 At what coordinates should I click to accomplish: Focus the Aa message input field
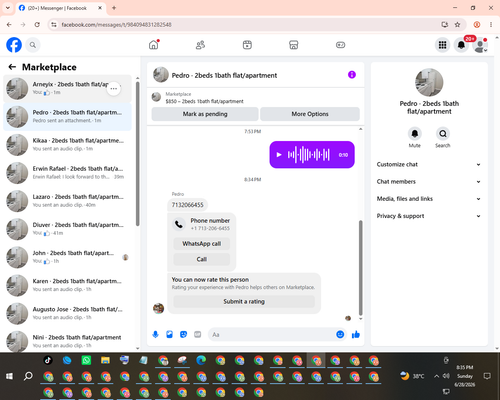[x=272, y=334]
